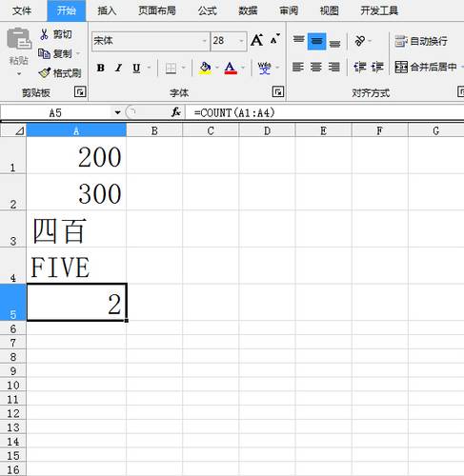
Task: Select column D header
Action: 267,130
